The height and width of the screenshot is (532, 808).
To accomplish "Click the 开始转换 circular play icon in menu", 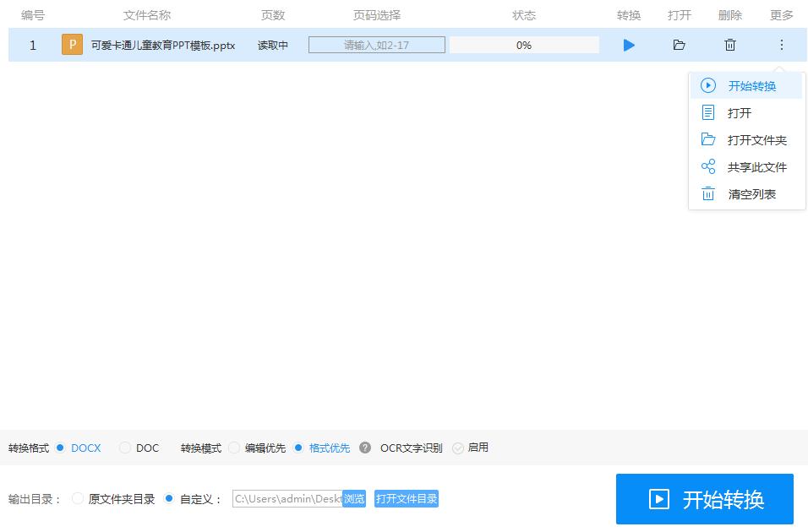I will (x=708, y=85).
